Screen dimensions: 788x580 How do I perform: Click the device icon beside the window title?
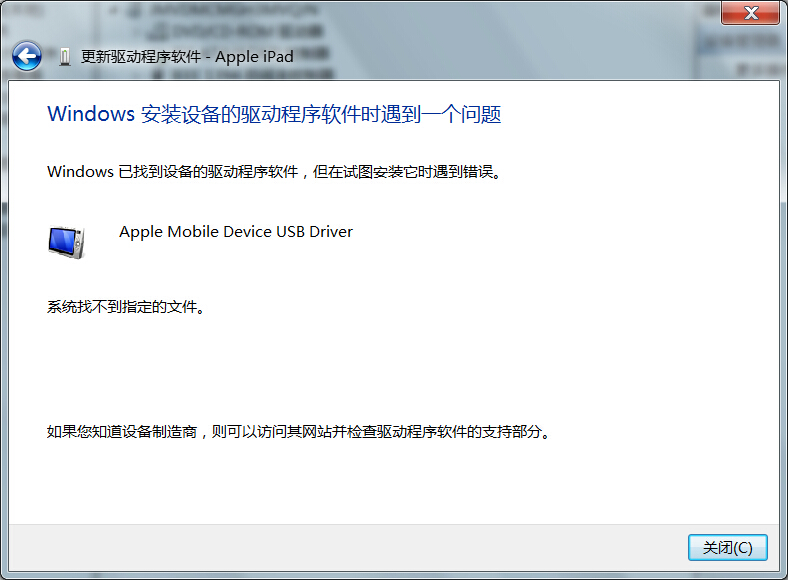point(65,57)
